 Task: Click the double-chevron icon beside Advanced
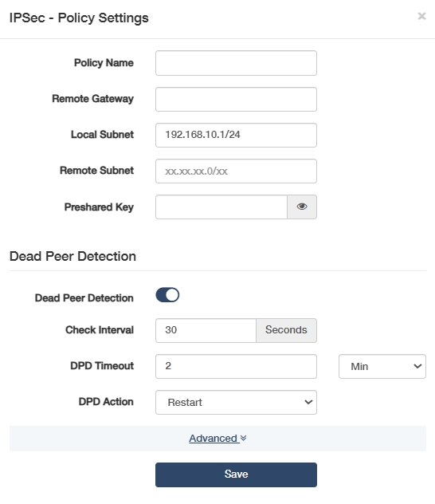(243, 438)
